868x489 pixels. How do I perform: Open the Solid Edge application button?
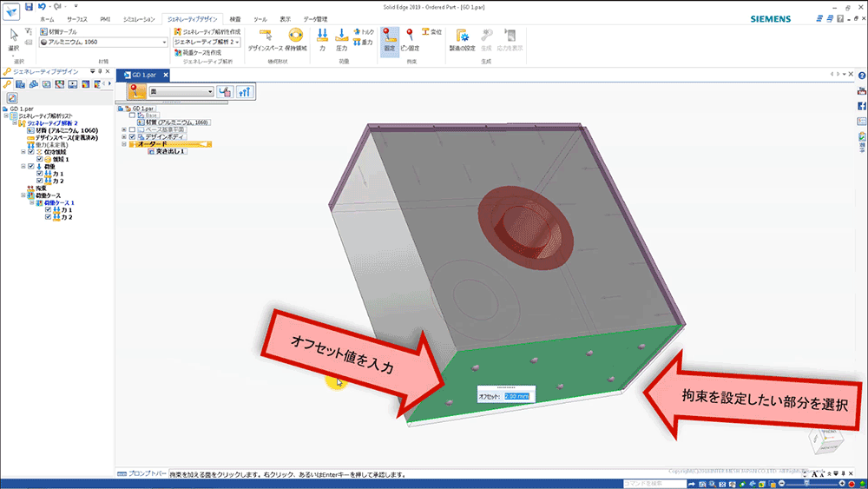tap(11, 11)
